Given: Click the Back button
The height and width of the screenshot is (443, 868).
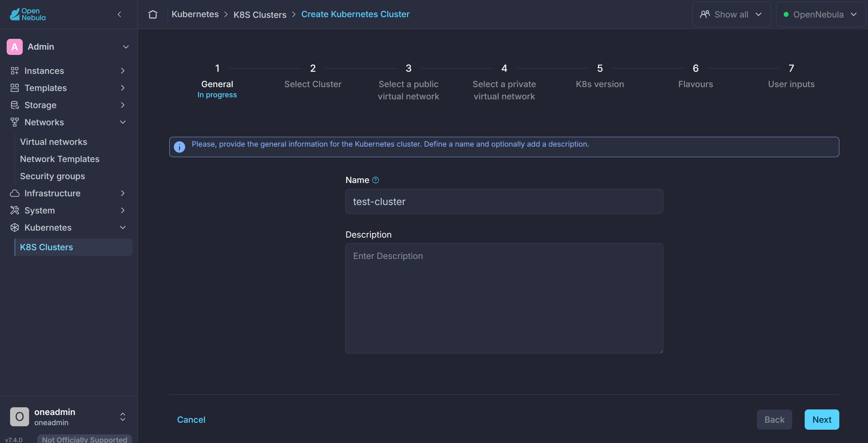Looking at the screenshot, I should (x=774, y=420).
